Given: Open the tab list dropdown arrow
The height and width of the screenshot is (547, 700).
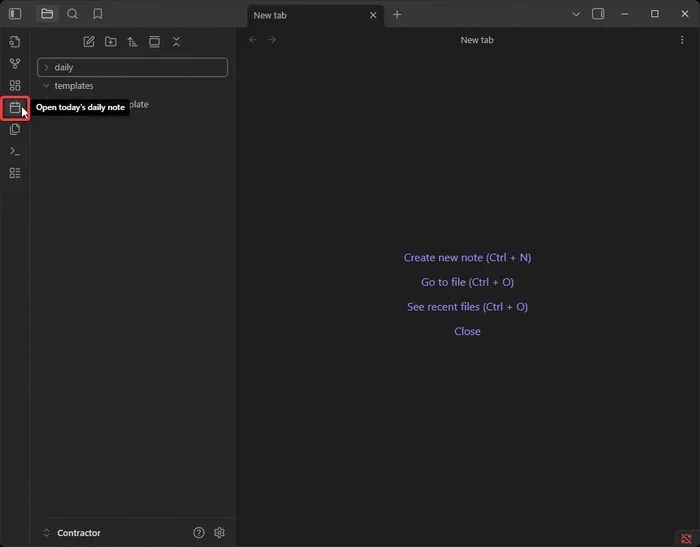Looking at the screenshot, I should [x=576, y=14].
